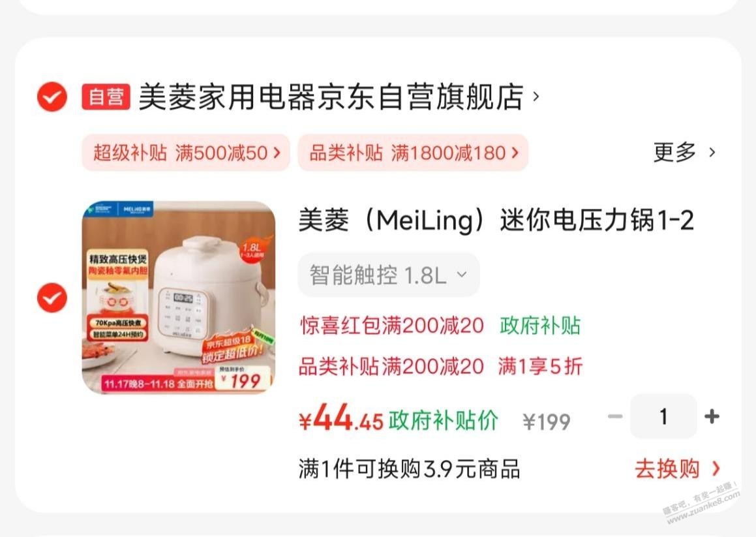
Task: Tap 去换购 to redeem add-on
Action: coord(678,468)
